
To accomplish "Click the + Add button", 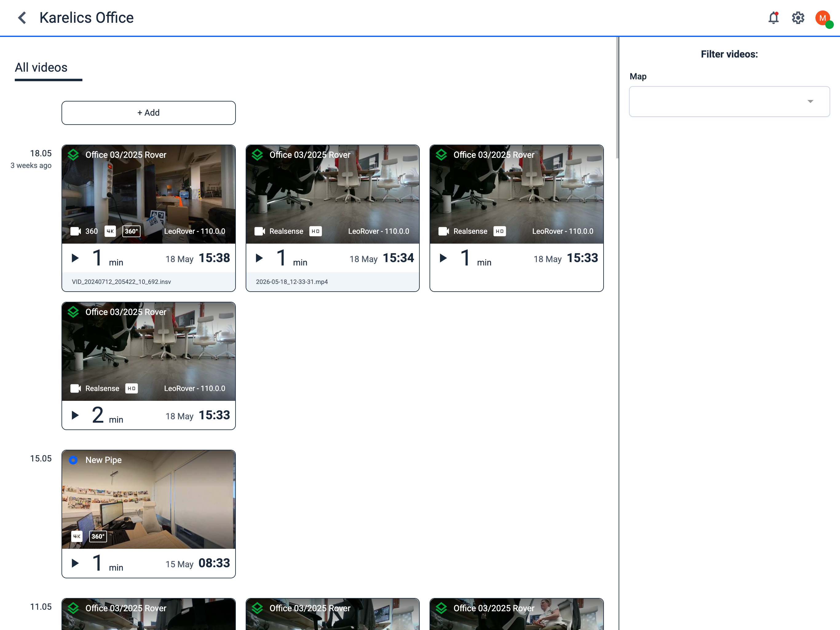I will [149, 113].
